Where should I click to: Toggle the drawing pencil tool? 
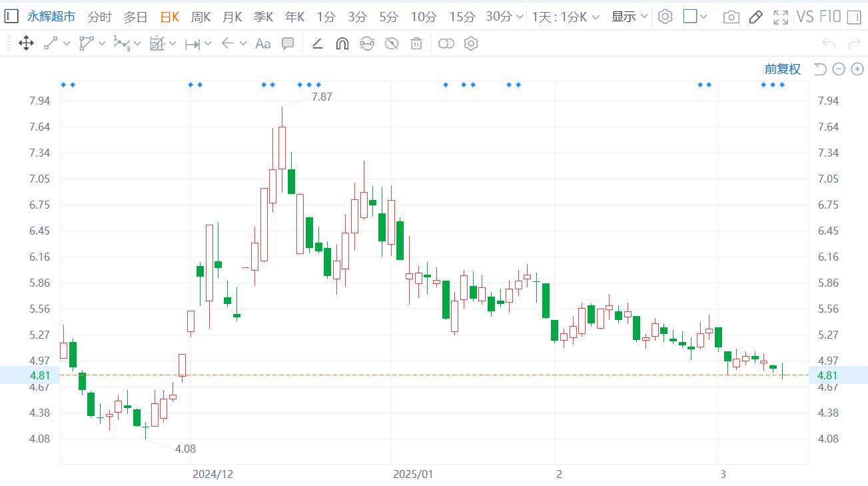tap(755, 17)
